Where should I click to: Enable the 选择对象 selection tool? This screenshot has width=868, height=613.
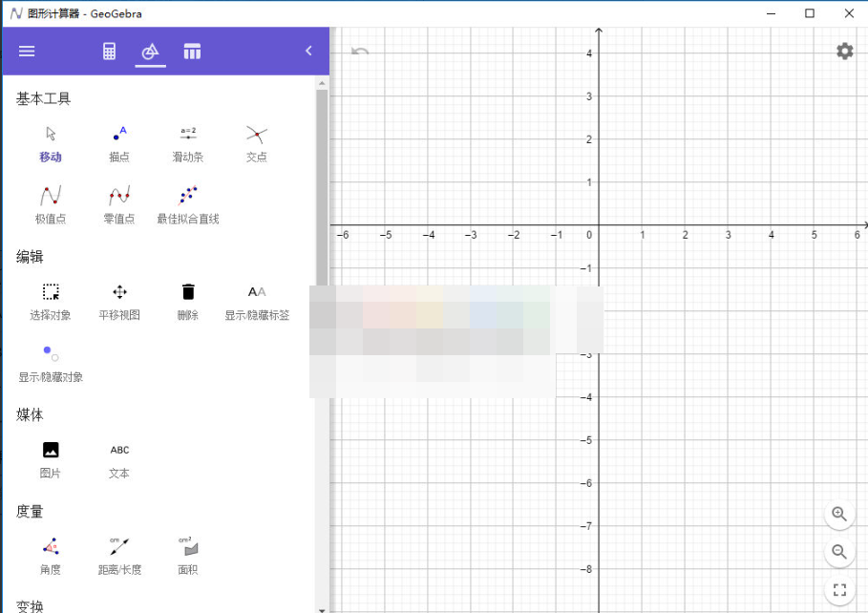49,299
